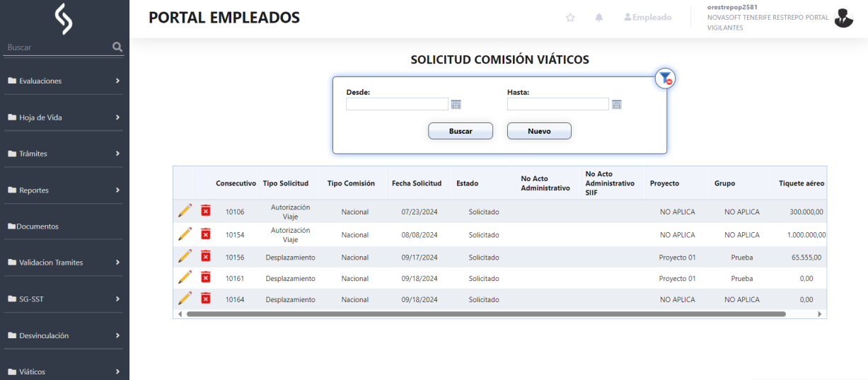Clear filters with the funnel icon
This screenshot has height=380, width=868.
[x=666, y=79]
